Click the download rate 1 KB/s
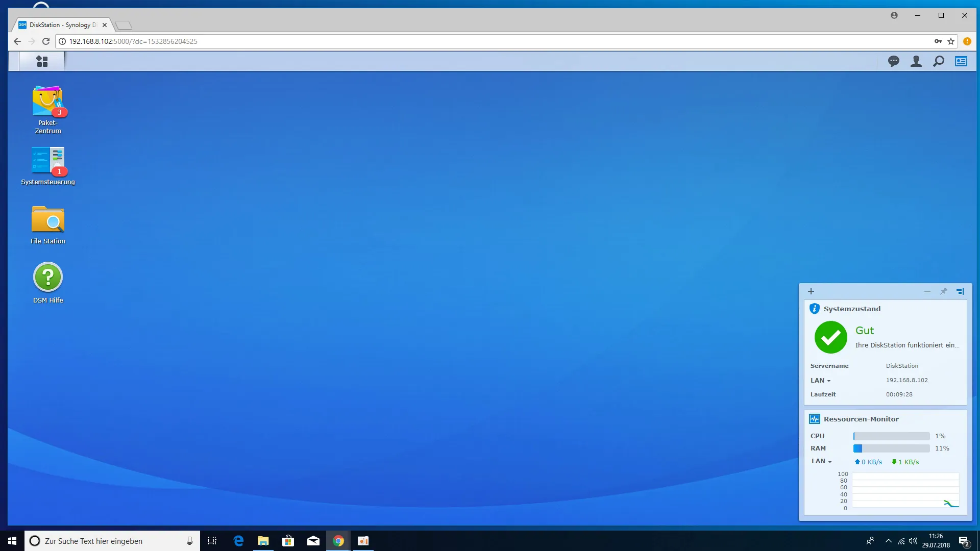 point(905,462)
